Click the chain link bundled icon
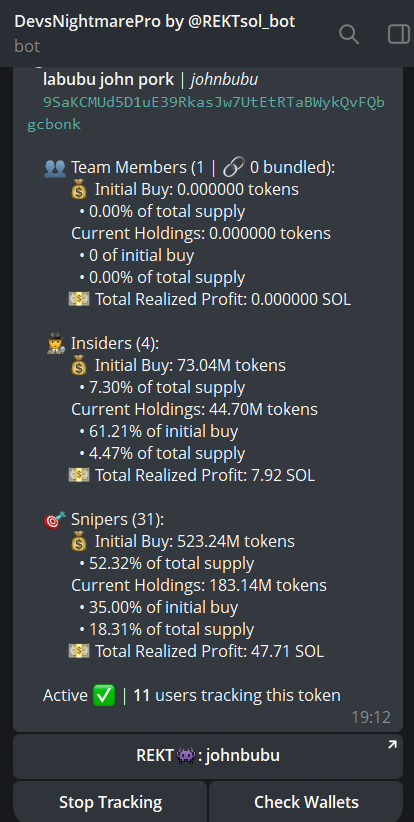414x822 pixels. [x=233, y=168]
